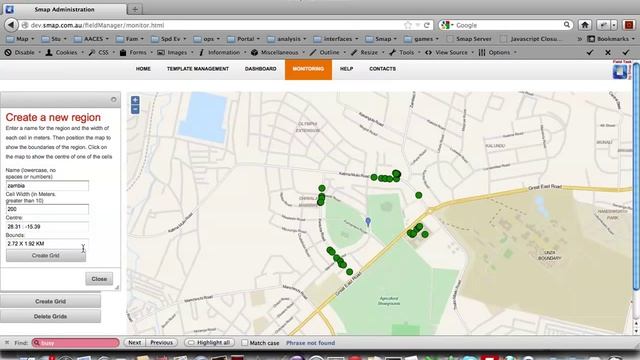Open the Portal bookmarks folder
Viewport: 640px width, 360px height.
[245, 39]
